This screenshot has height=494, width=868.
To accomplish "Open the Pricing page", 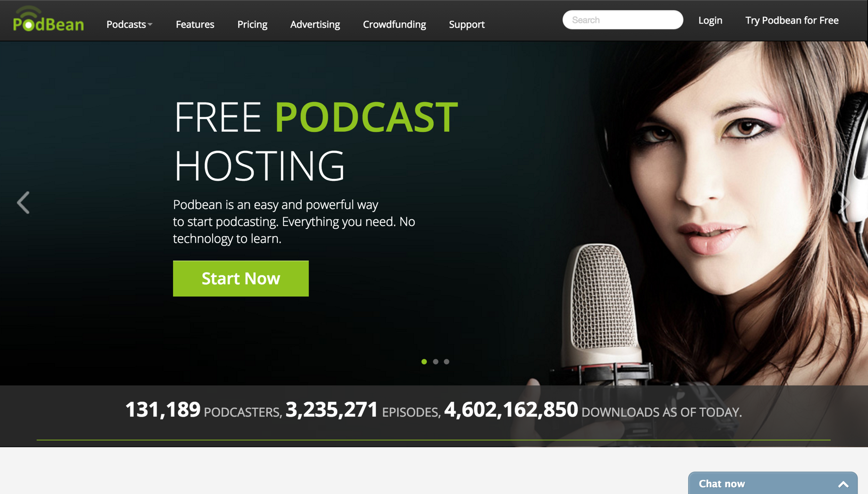I will coord(252,24).
